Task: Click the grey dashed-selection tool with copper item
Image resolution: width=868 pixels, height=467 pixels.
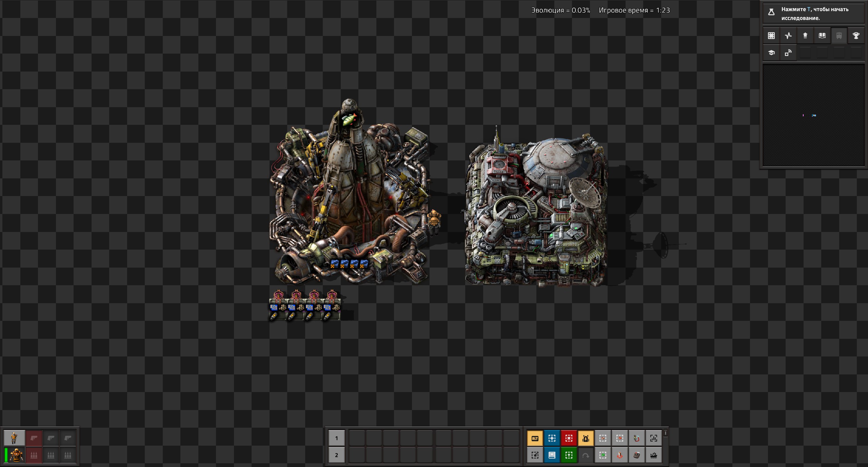Action: (603, 438)
